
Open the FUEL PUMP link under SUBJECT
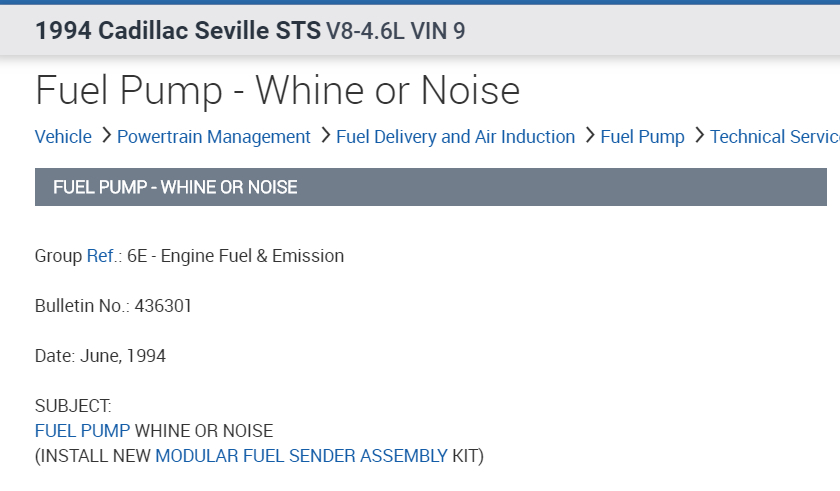coord(82,431)
